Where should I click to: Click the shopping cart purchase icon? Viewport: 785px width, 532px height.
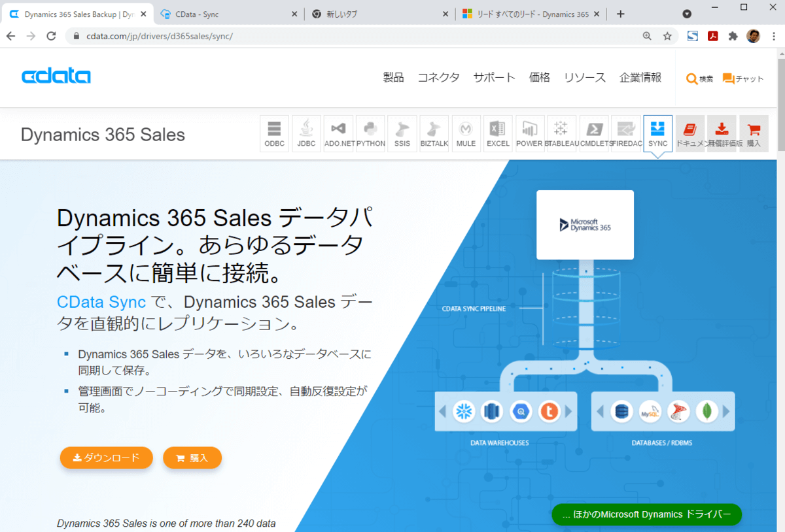[754, 133]
